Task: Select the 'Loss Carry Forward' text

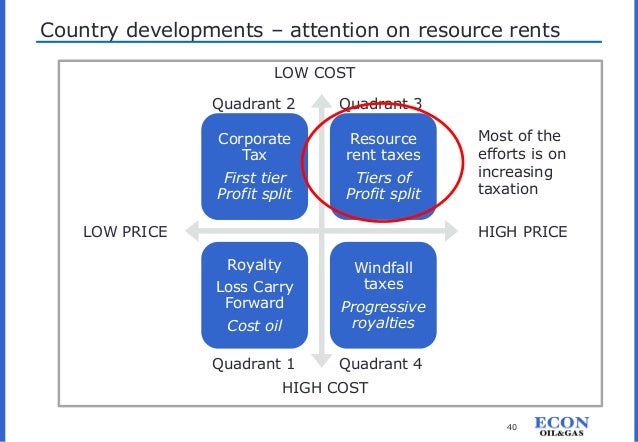Action: click(x=255, y=295)
